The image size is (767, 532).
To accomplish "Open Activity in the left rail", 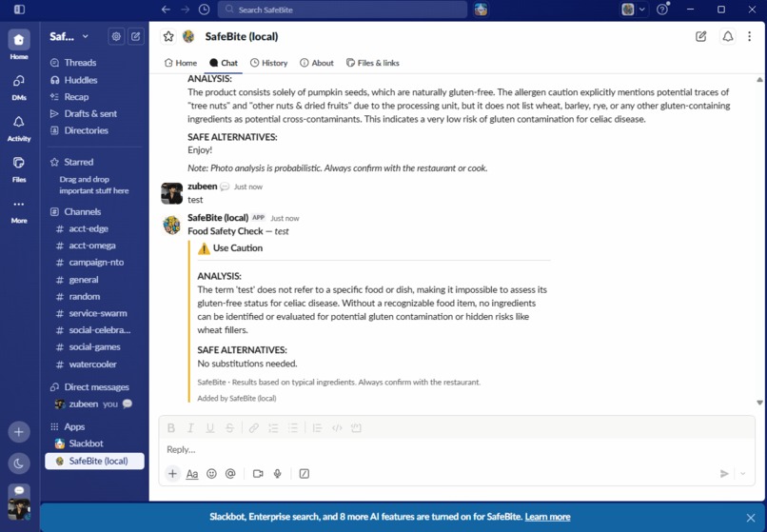I will (x=19, y=128).
